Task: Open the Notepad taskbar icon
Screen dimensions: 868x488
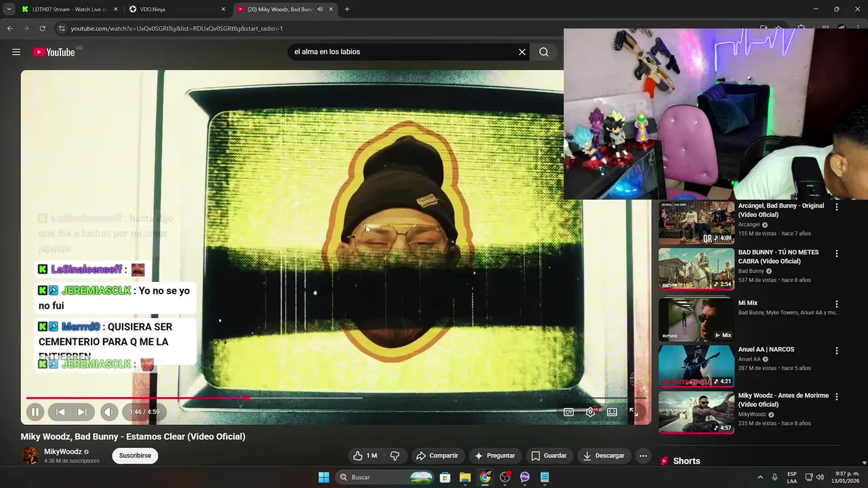Action: [545, 477]
